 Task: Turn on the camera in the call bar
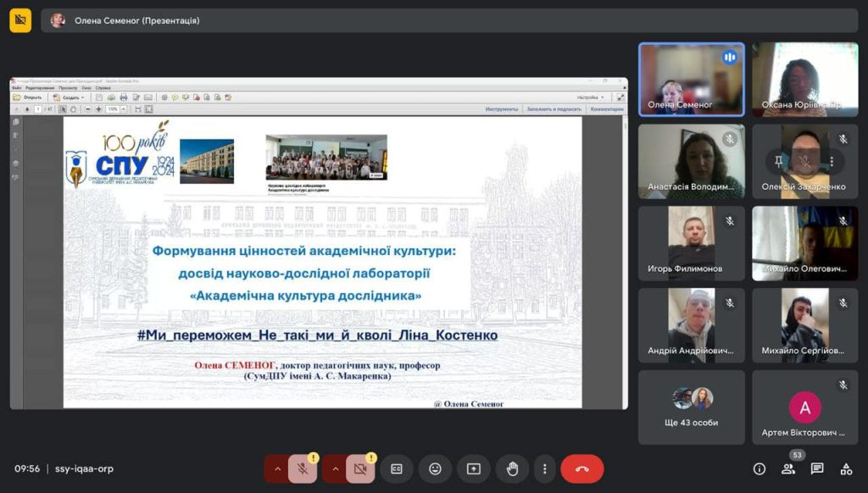pyautogui.click(x=360, y=468)
